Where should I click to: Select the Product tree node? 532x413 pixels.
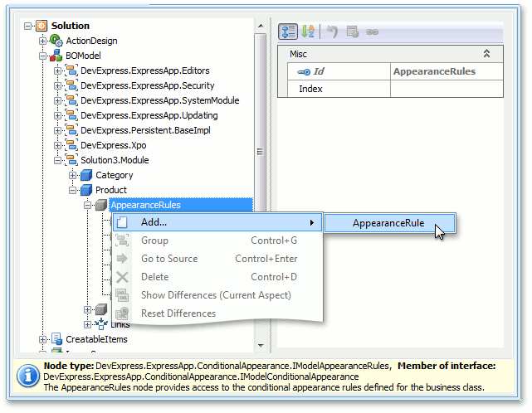point(111,190)
